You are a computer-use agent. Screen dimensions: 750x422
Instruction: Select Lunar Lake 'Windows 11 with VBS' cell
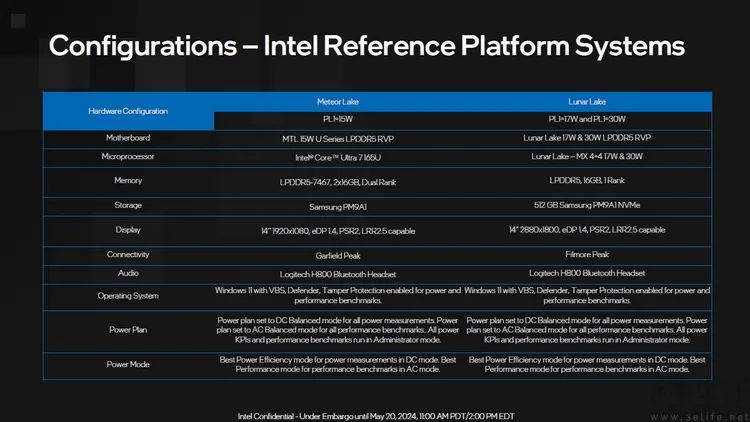coord(587,296)
